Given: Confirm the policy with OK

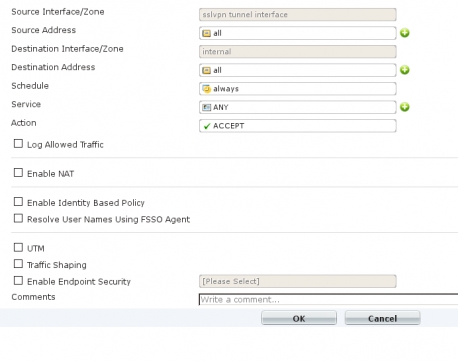Looking at the screenshot, I should (x=299, y=318).
